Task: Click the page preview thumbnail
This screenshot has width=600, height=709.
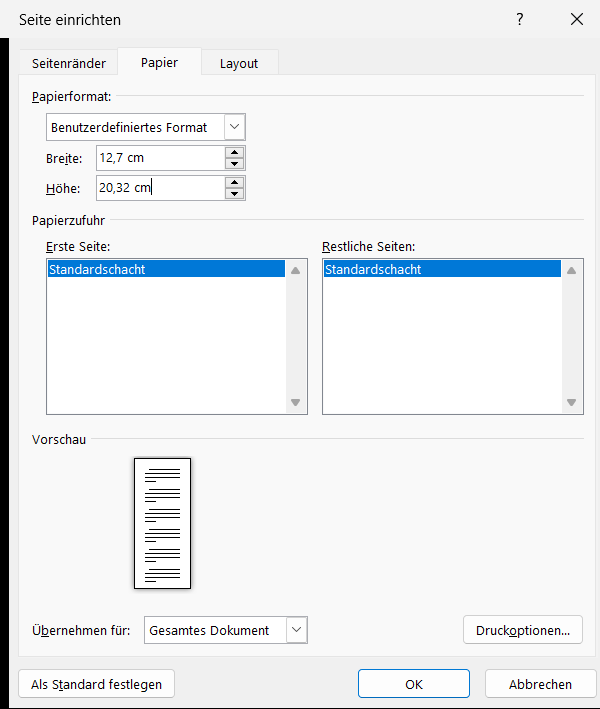Action: click(162, 523)
